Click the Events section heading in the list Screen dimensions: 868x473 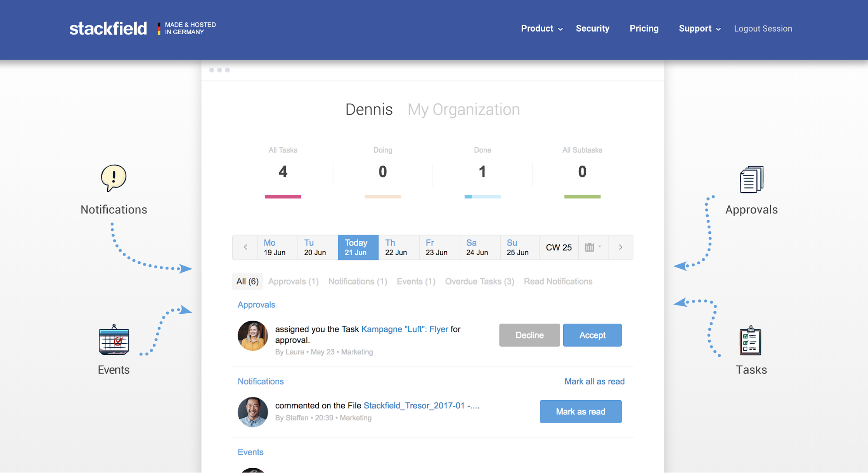[251, 452]
